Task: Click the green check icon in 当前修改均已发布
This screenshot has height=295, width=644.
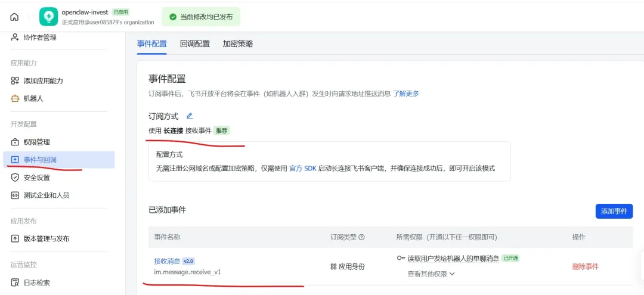Action: [x=173, y=17]
